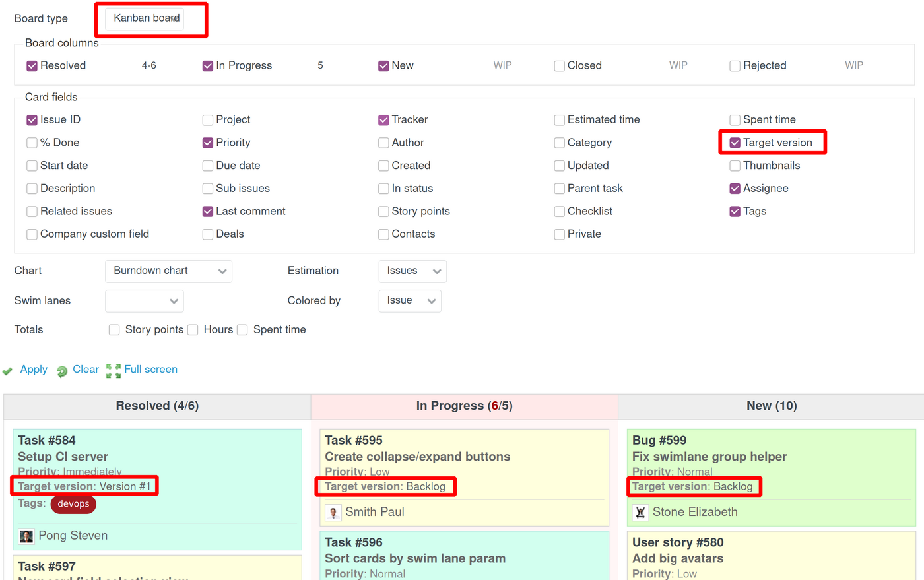Click Smith Paul's avatar thumbnail
Viewport: 924px width, 580px height.
[333, 512]
